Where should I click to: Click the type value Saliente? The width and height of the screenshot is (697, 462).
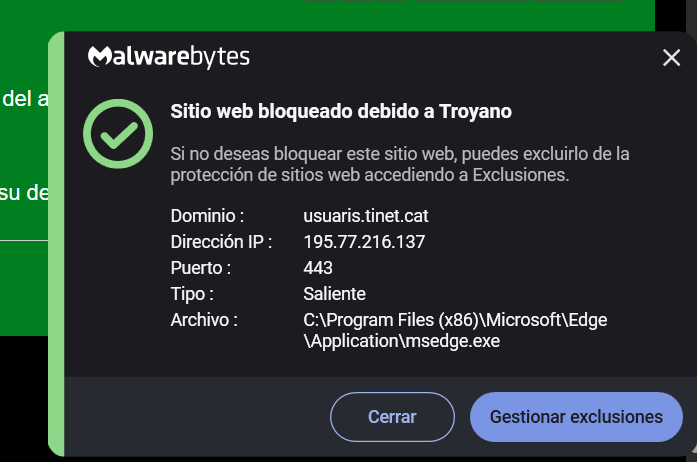coord(334,294)
